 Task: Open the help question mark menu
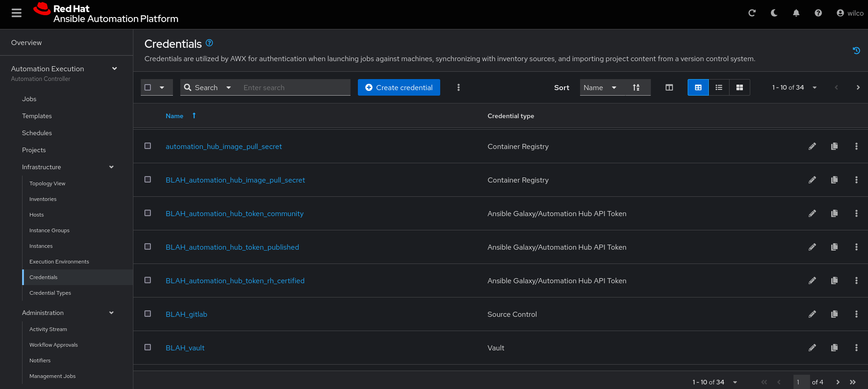click(818, 13)
